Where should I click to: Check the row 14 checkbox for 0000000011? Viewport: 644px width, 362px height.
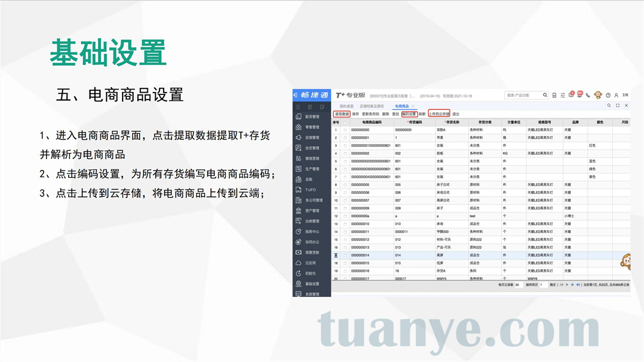pyautogui.click(x=345, y=232)
